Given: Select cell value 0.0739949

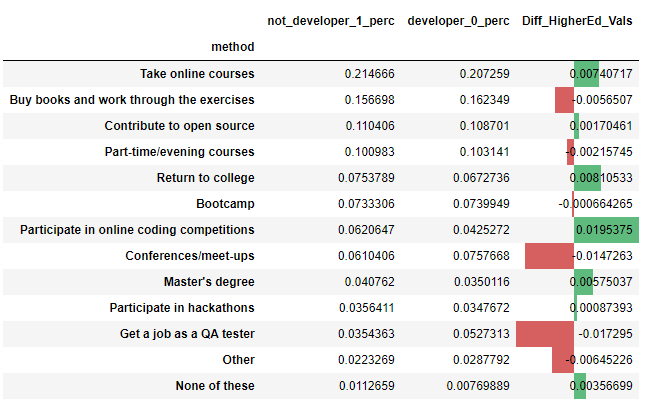Looking at the screenshot, I should [482, 203].
